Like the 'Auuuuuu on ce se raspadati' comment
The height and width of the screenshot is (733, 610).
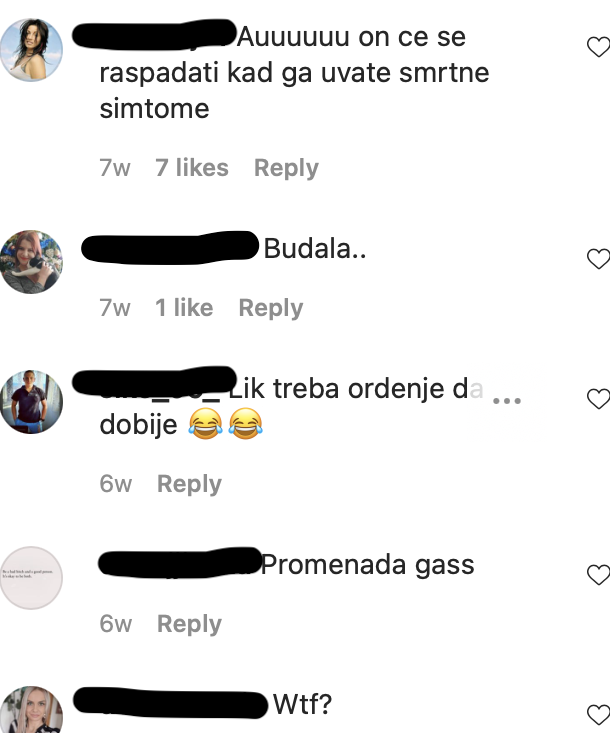click(598, 47)
